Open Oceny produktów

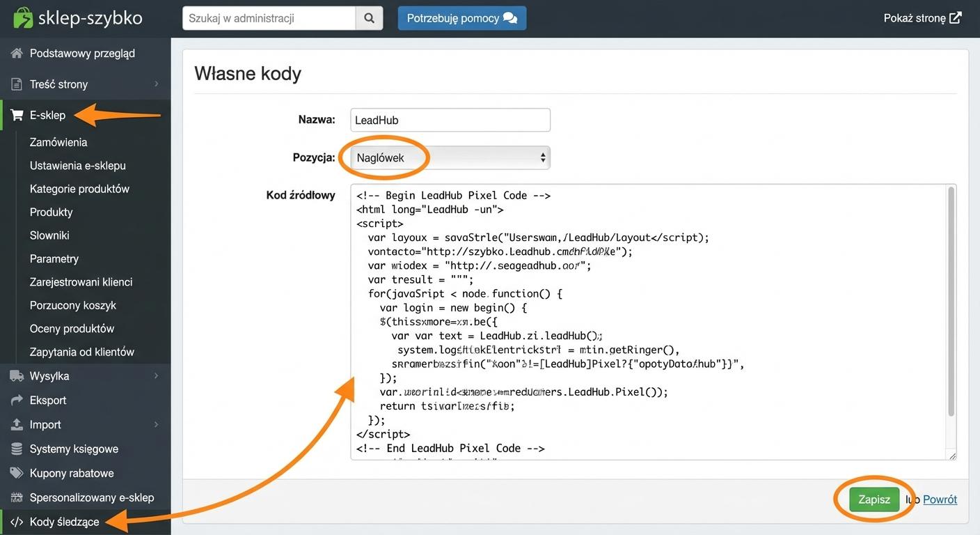[x=72, y=329]
